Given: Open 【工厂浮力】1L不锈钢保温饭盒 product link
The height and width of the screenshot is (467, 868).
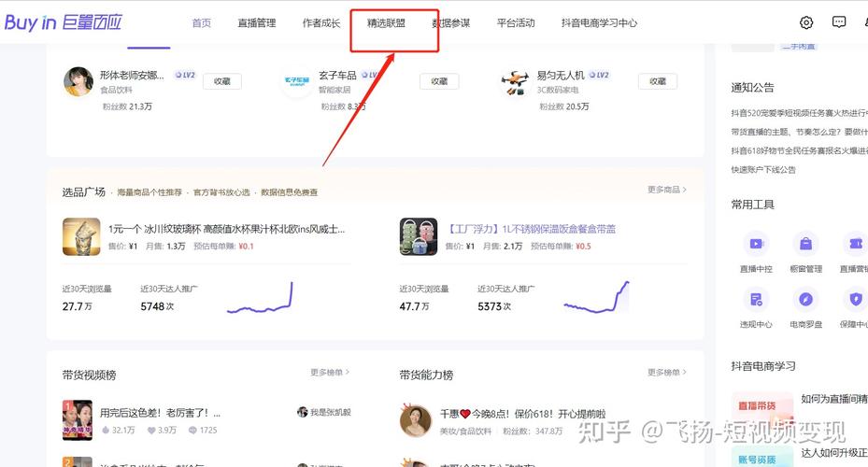Looking at the screenshot, I should click(531, 229).
